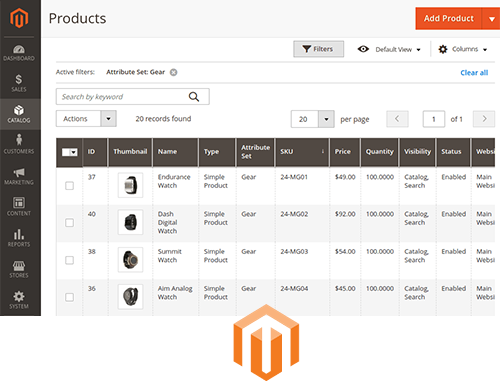Open the Customers menu
Viewport: 500px width, 381px height.
coord(19,144)
